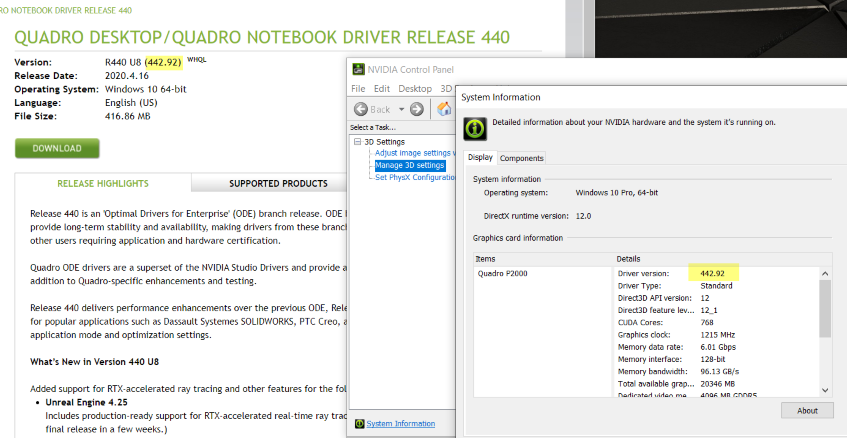Click the Driver version value 442.92
This screenshot has width=847, height=438.
712,273
